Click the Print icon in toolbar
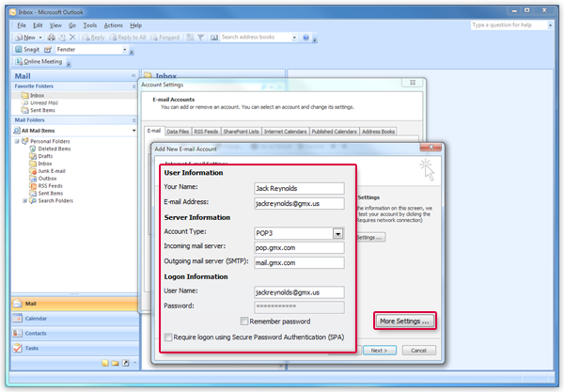 pos(52,37)
